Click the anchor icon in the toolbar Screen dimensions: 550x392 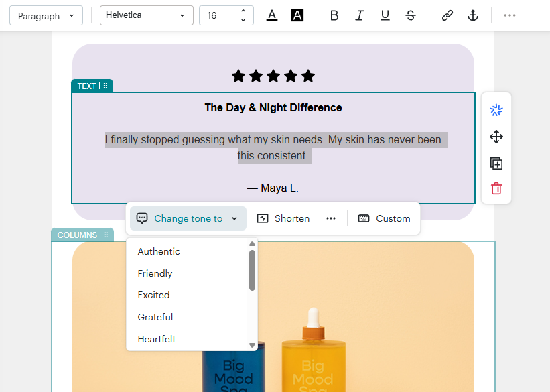pos(473,15)
